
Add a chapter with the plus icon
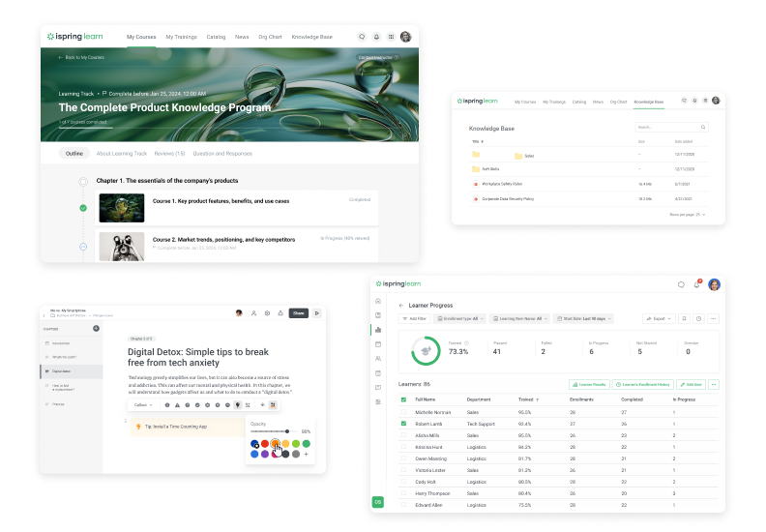[x=97, y=328]
